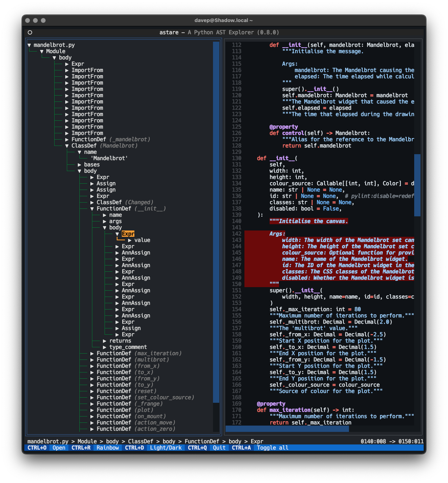
Task: Click the circle icon in the astare header
Action: [x=30, y=33]
